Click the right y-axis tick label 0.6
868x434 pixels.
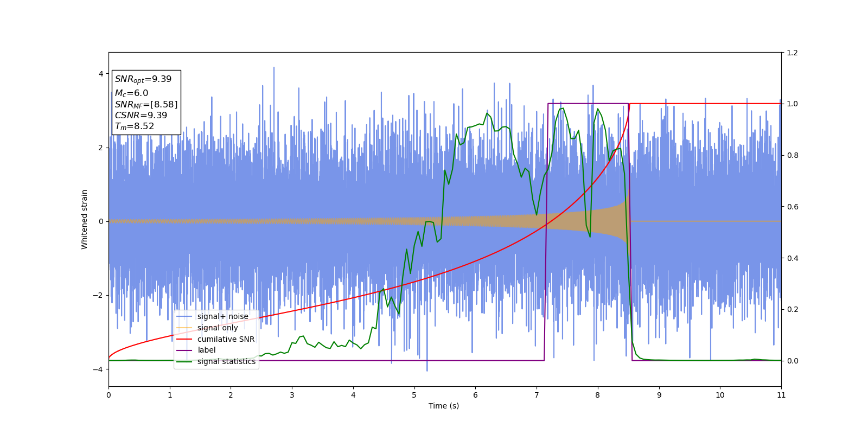793,207
